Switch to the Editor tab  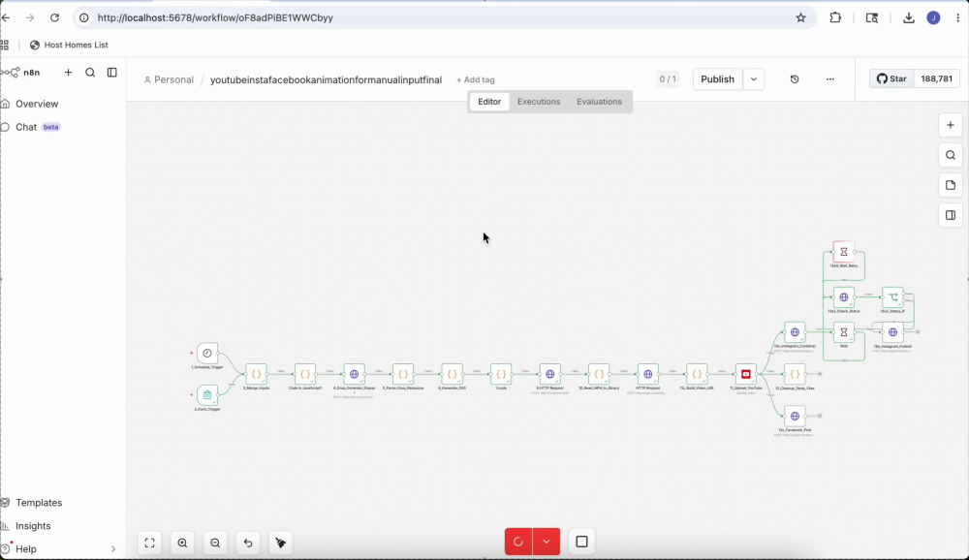point(489,102)
